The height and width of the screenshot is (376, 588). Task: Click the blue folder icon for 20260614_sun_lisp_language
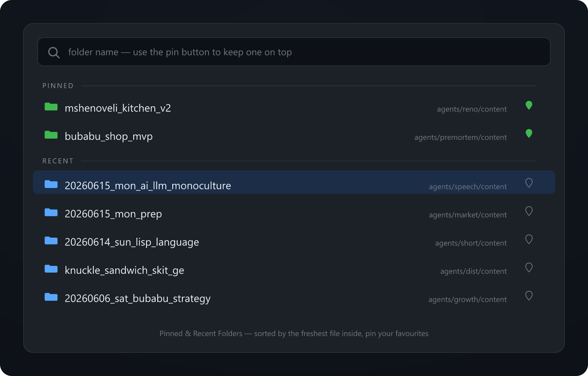(51, 240)
